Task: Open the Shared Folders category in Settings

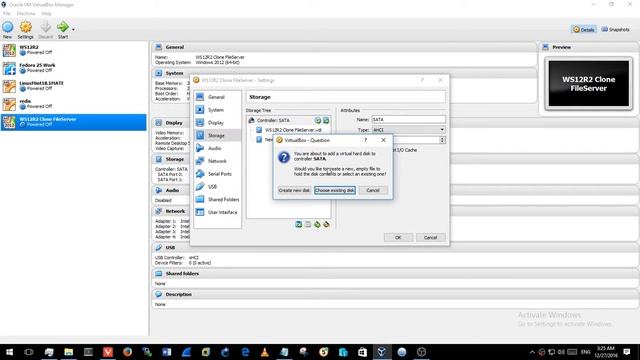Action: [x=217, y=199]
